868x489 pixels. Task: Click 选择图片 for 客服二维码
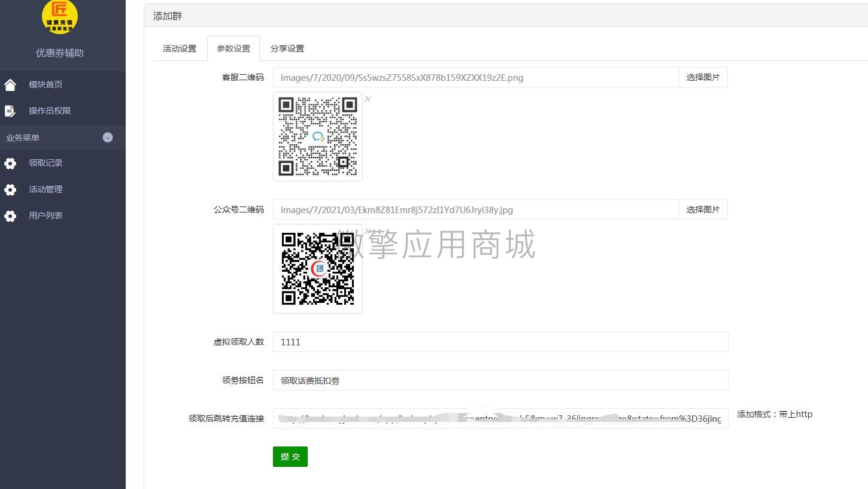click(x=703, y=77)
